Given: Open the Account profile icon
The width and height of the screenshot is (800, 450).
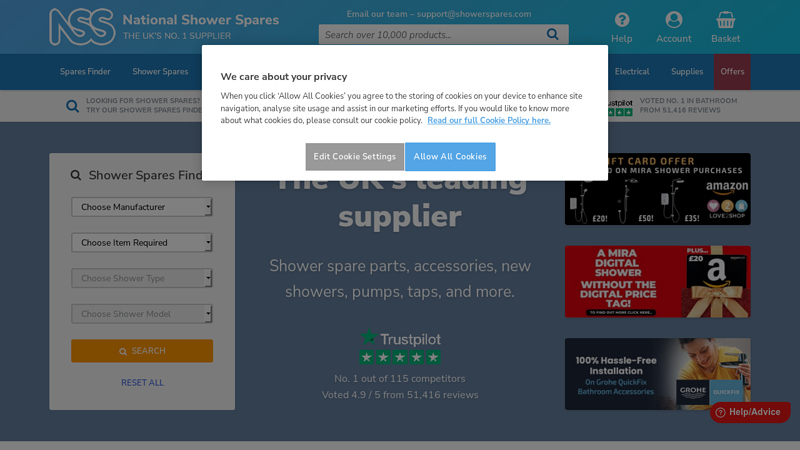Looking at the screenshot, I should [673, 20].
